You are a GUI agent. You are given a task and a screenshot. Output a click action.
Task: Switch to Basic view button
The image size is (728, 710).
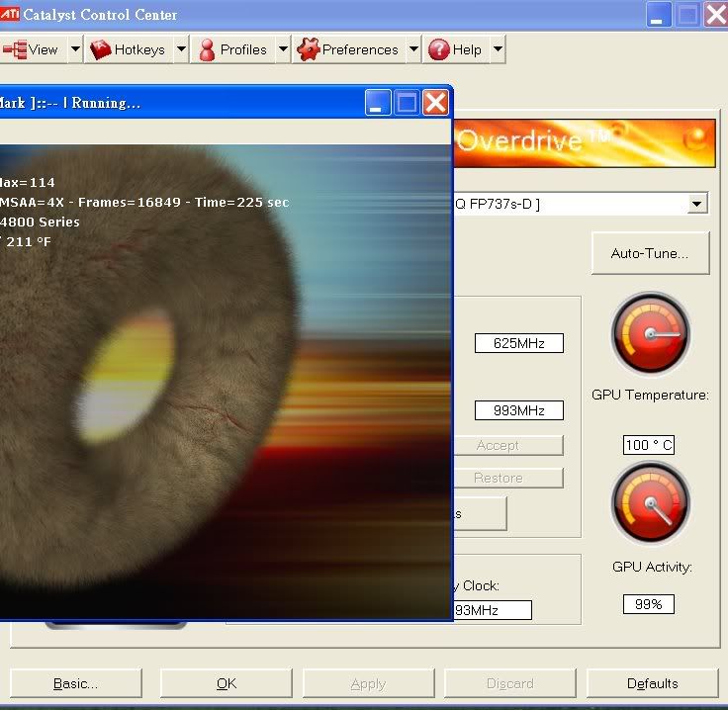[x=75, y=683]
